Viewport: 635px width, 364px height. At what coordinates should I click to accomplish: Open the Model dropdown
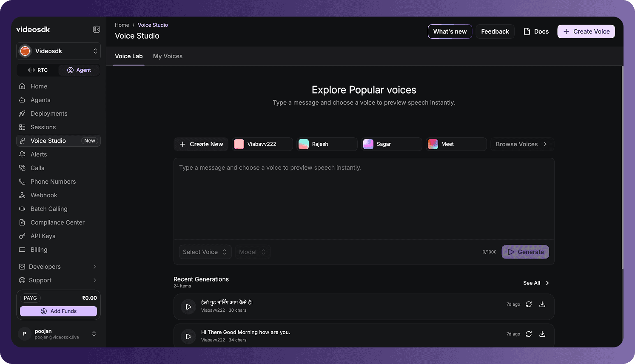(253, 252)
